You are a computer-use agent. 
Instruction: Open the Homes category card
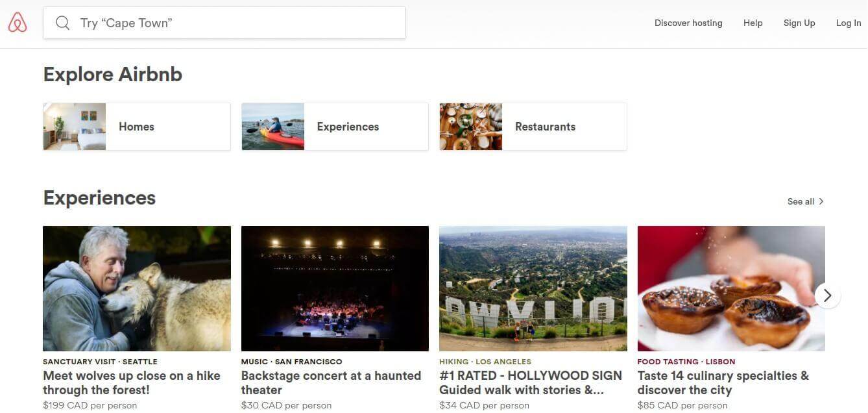tap(167, 127)
